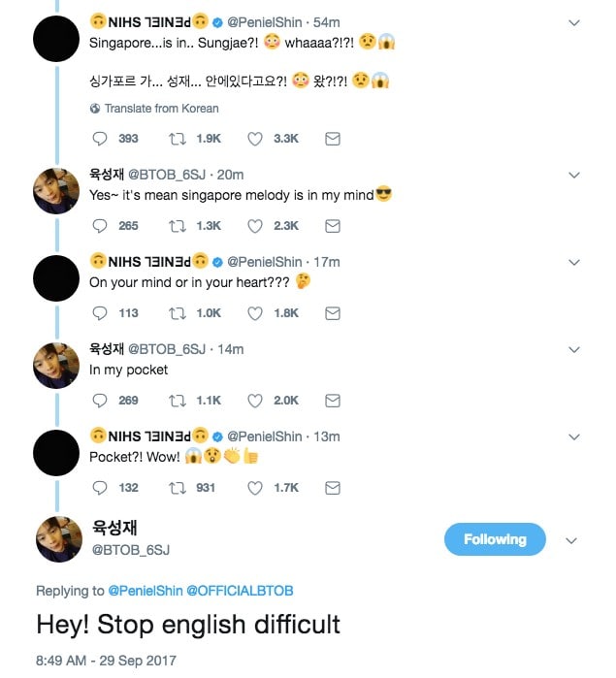Viewport: 616px width, 678px height.
Task: Click the 8:49 AM - 29 Sep 2017 timestamp
Action: pos(106,661)
